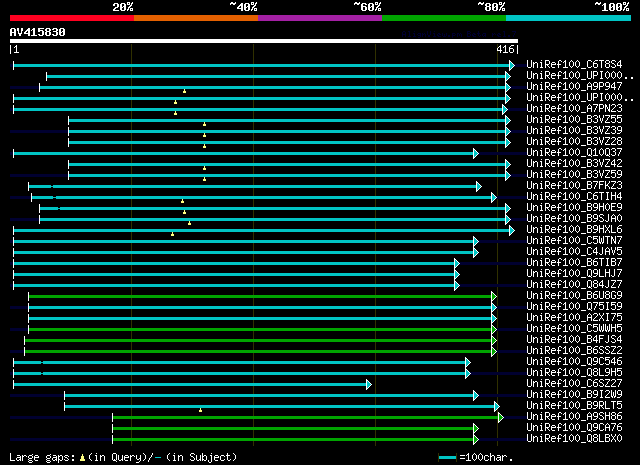Click the arrowhead ending the Q10Q37 alignment bar

point(476,154)
